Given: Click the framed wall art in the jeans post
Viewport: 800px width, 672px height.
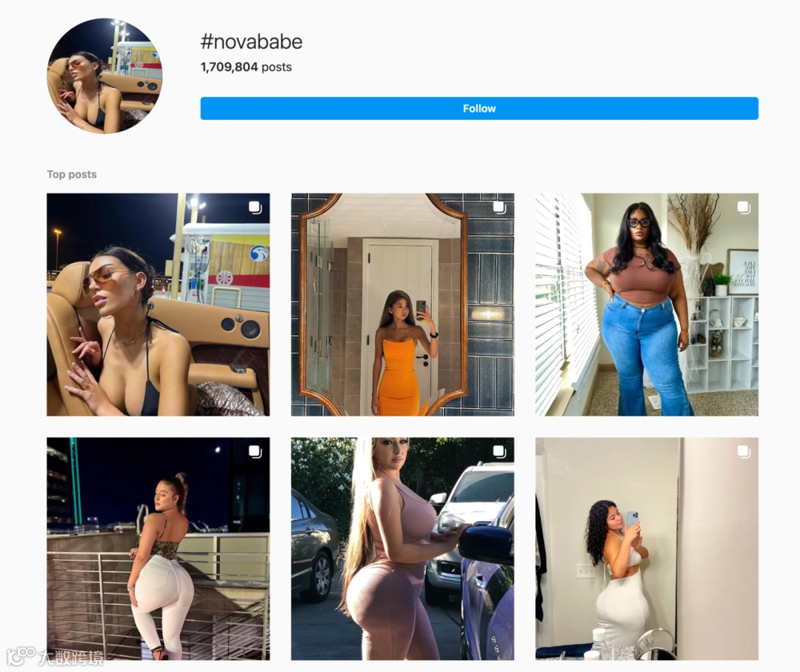Looking at the screenshot, I should tap(744, 272).
